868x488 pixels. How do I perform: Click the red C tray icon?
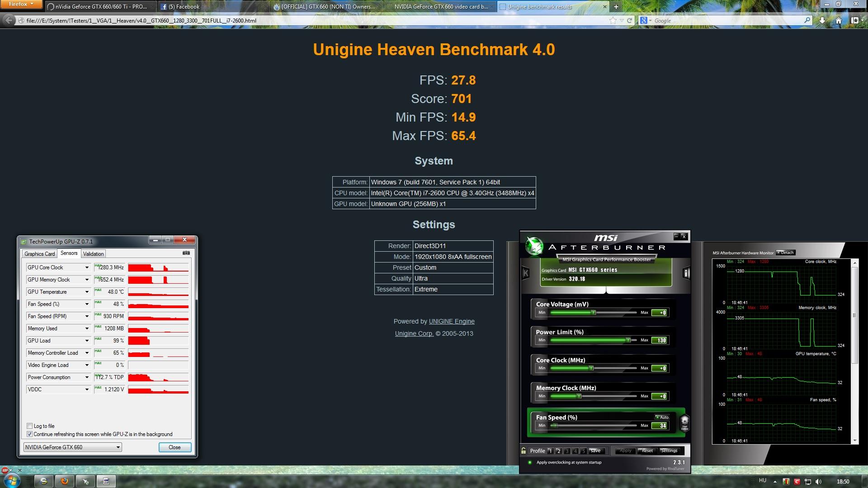[x=797, y=482]
